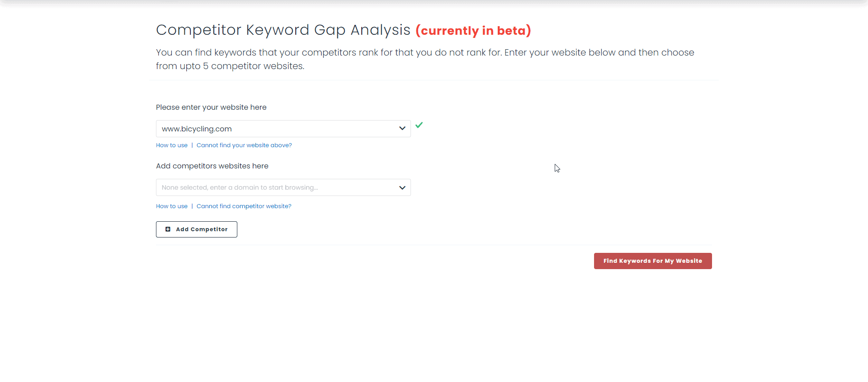Click 'Cannot find your website above?' link
The image size is (868, 382).
point(244,145)
